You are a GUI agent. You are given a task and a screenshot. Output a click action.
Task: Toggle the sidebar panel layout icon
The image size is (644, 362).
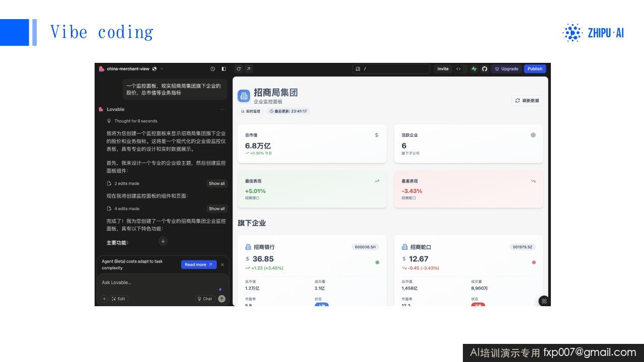tap(224, 69)
